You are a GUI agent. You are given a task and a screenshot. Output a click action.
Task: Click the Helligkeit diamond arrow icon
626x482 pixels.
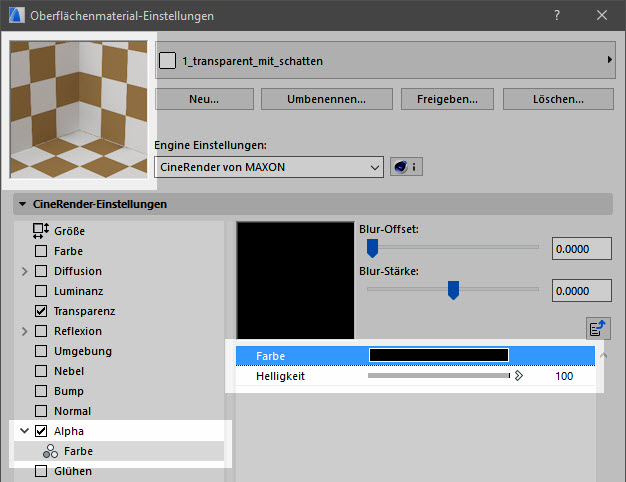(519, 376)
